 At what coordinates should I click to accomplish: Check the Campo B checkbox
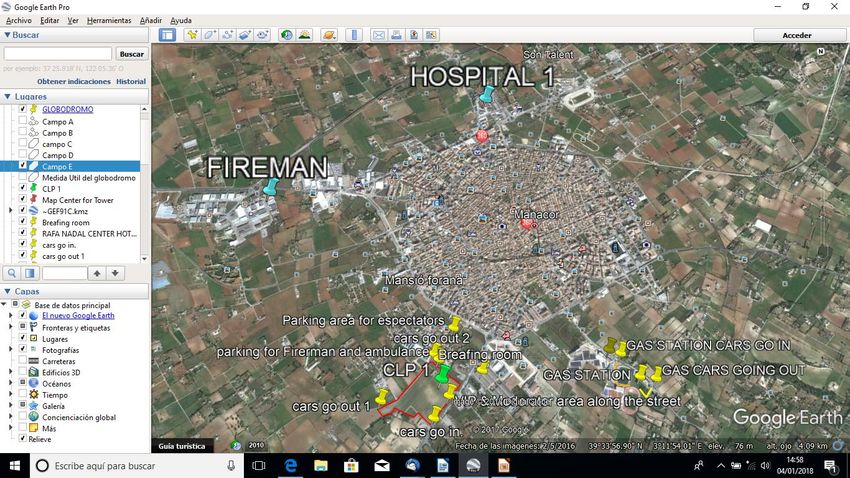click(22, 132)
